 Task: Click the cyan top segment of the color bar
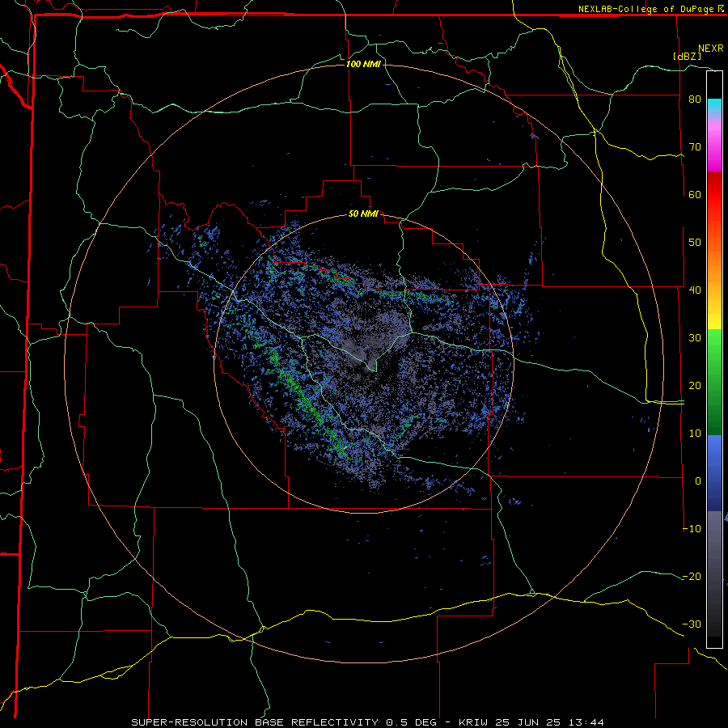pyautogui.click(x=714, y=104)
